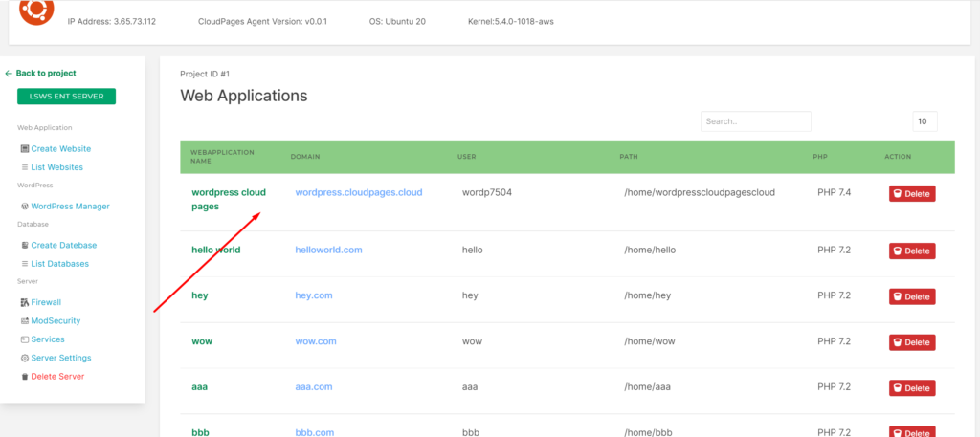
Task: Focus the Search input field
Action: 756,121
